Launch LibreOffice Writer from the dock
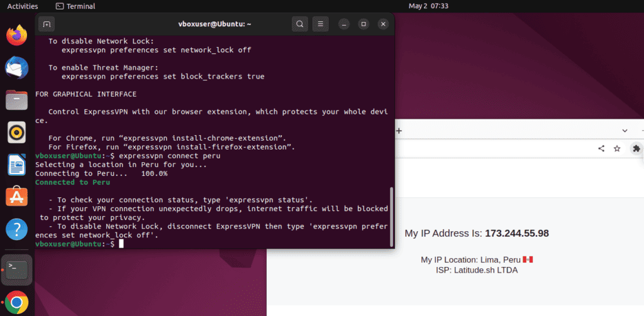Viewport: 644px width, 316px height. (16, 165)
